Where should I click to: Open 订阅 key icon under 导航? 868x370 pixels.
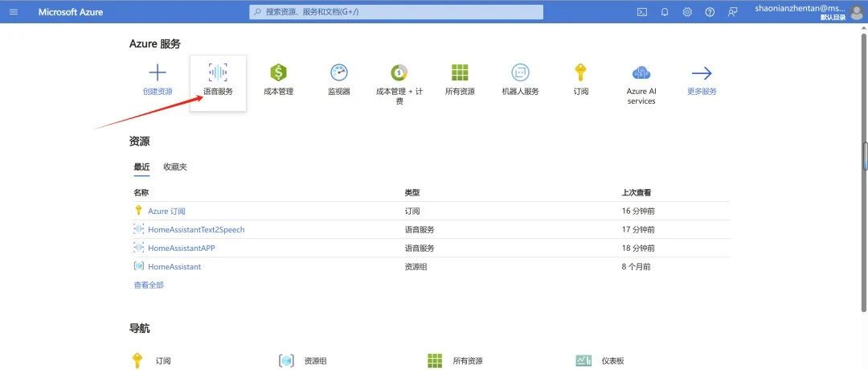tap(137, 360)
